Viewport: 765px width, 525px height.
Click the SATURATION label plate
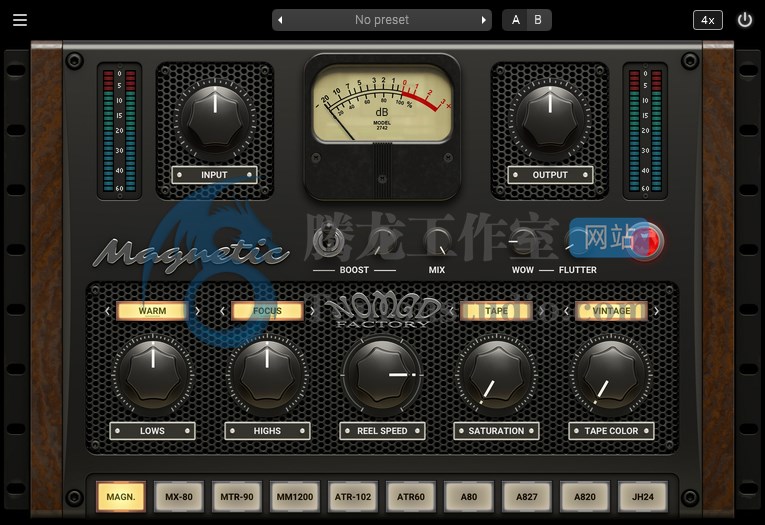tap(496, 431)
